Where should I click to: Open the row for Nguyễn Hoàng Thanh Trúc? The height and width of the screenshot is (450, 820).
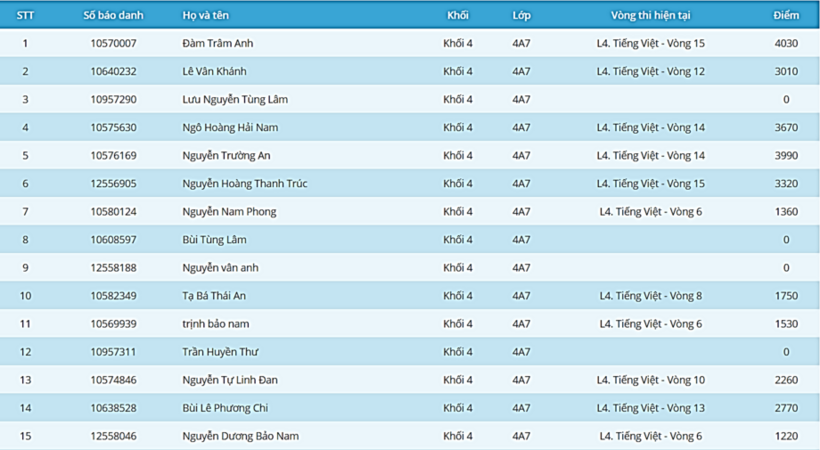pyautogui.click(x=238, y=184)
